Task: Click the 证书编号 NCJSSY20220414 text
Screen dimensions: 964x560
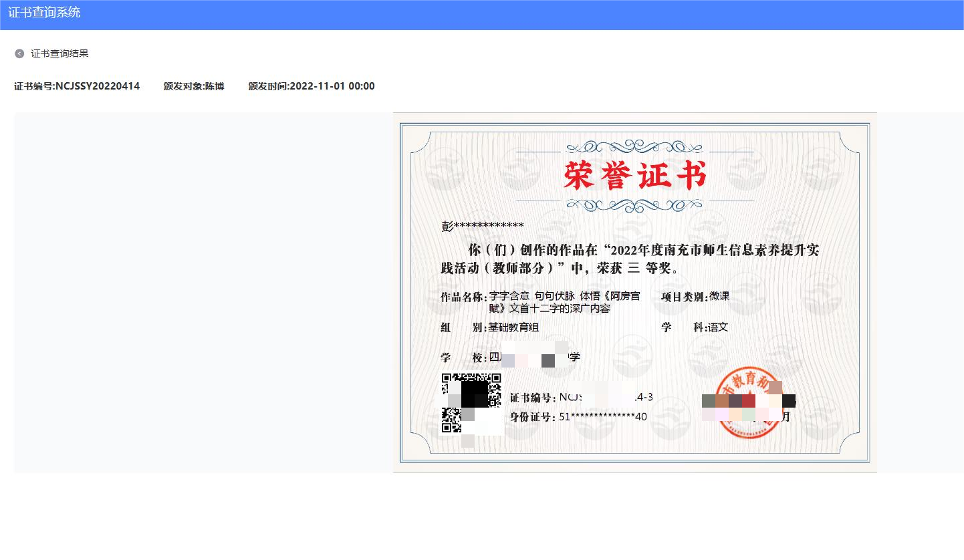Action: (77, 86)
